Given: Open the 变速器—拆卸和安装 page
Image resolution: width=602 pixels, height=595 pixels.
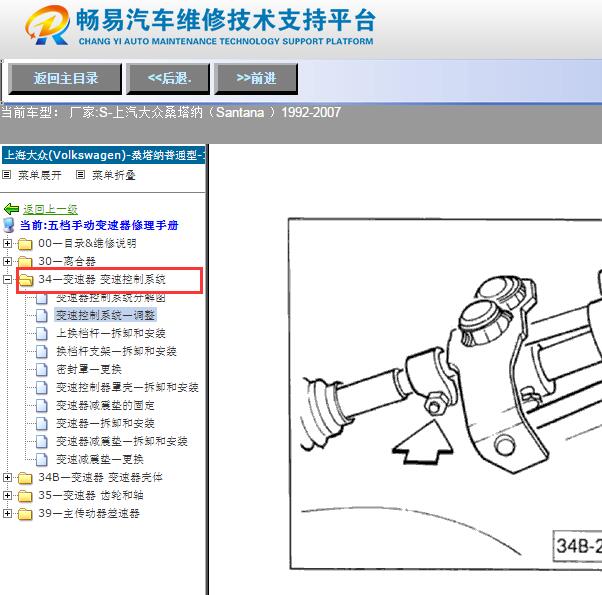Looking at the screenshot, I should pyautogui.click(x=105, y=423).
